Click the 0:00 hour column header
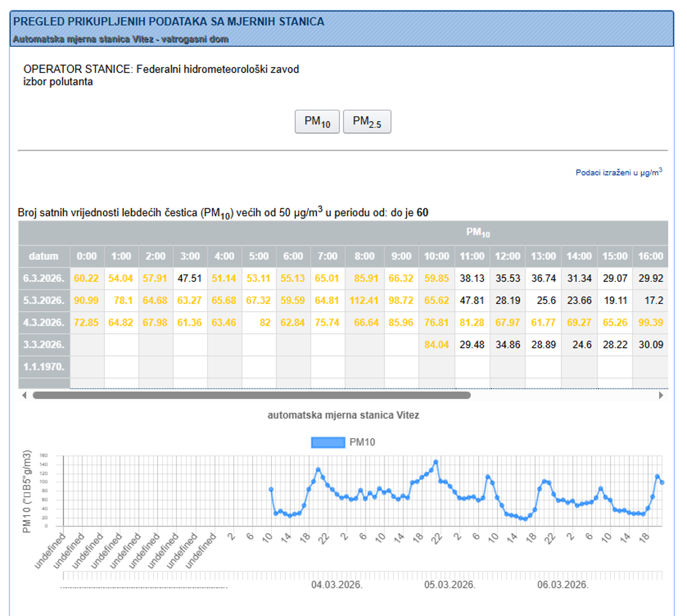This screenshot has width=687, height=616. [87, 257]
